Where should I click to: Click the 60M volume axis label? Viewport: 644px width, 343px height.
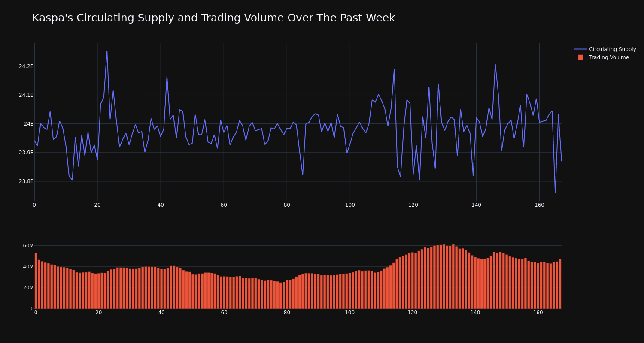(x=28, y=246)
